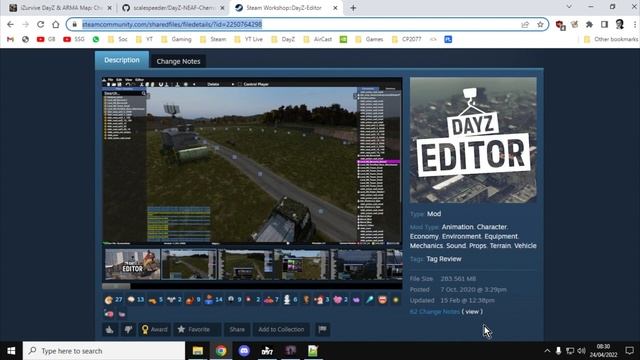Open Discord from the taskbar
Image resolution: width=640 pixels, height=360 pixels.
click(244, 351)
